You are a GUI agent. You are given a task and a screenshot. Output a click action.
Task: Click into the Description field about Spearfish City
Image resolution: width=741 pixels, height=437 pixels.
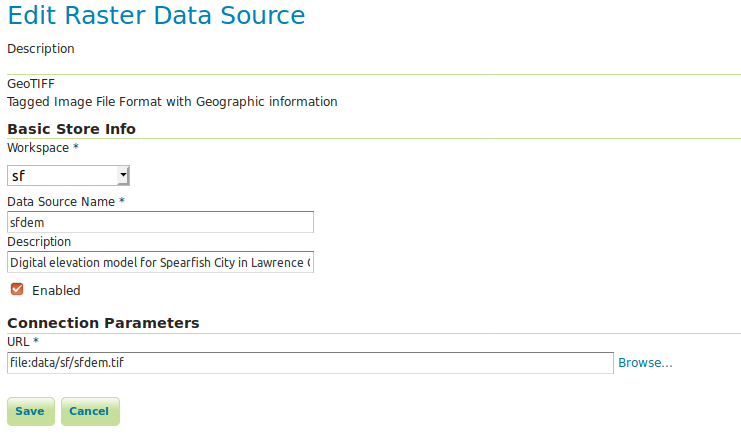[x=160, y=262]
